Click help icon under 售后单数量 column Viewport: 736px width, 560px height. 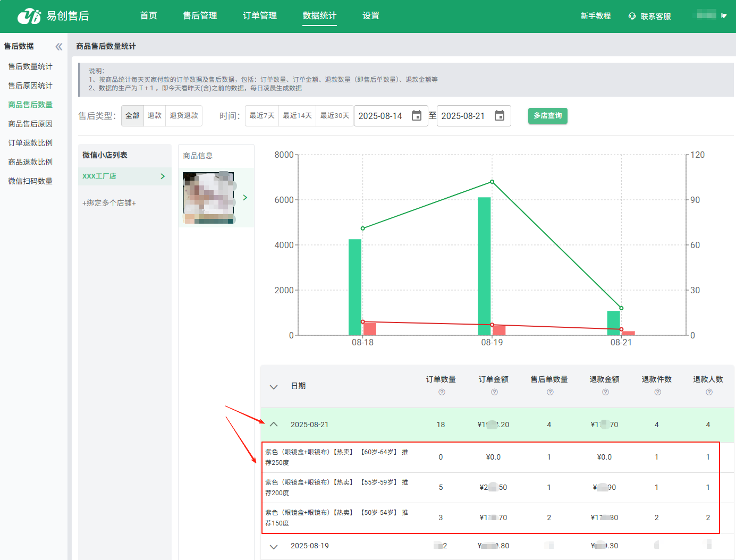[550, 392]
